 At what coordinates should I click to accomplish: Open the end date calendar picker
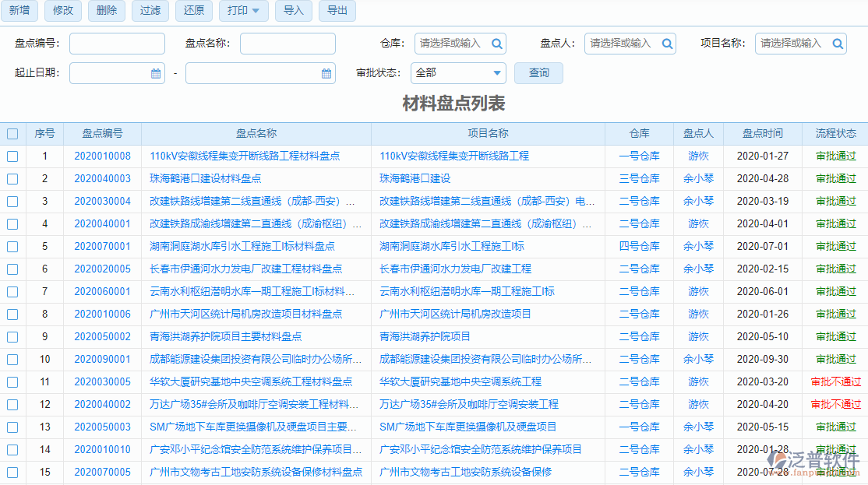pos(326,72)
